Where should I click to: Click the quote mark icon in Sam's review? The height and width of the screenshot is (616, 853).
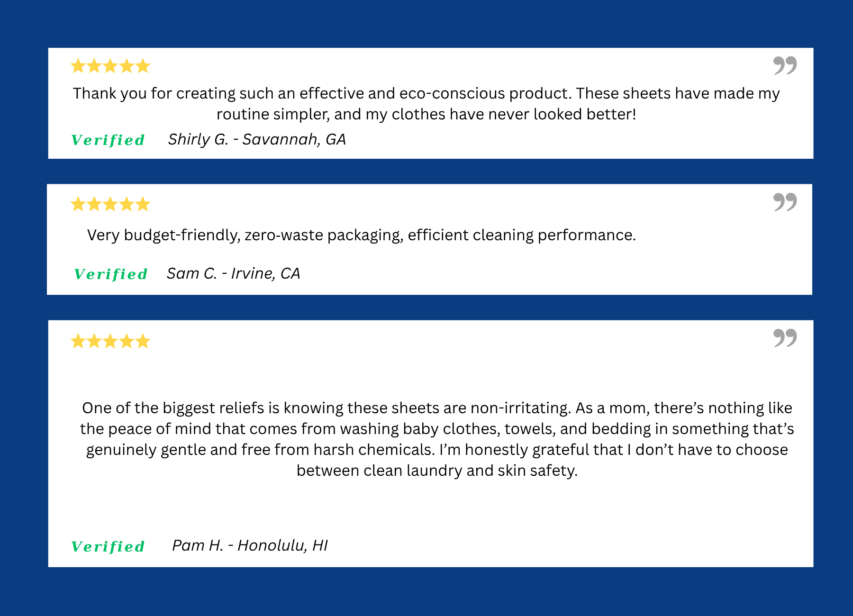tap(785, 202)
